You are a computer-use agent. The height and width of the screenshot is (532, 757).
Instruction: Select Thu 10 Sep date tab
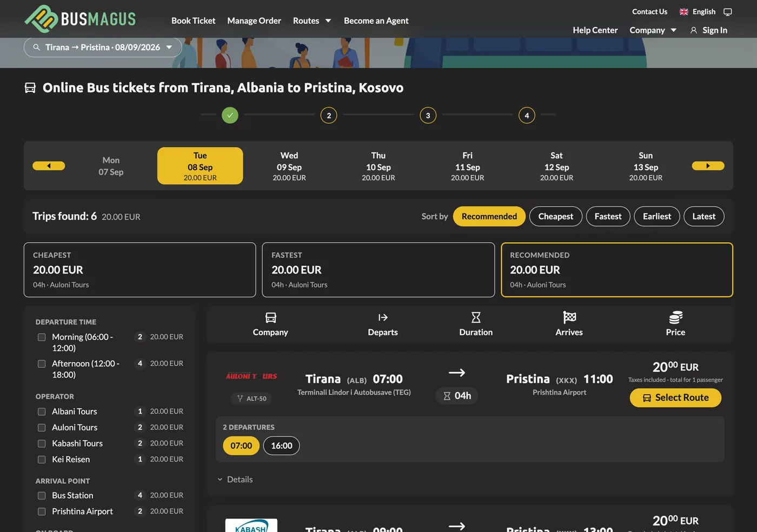[x=378, y=166]
